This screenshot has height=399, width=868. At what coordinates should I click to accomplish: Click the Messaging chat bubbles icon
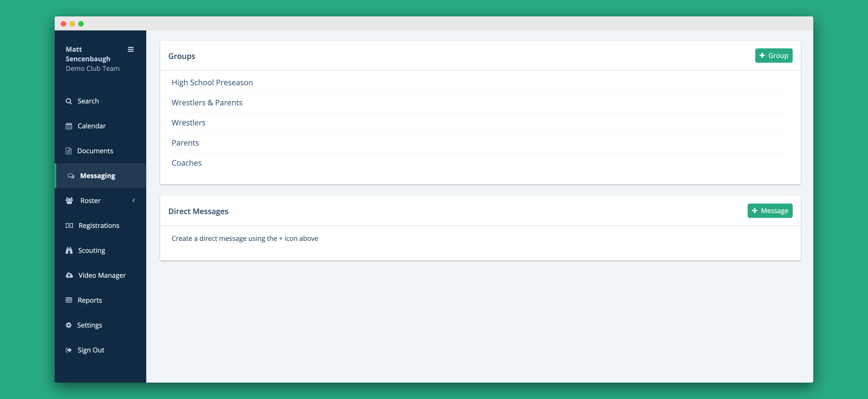click(x=71, y=176)
